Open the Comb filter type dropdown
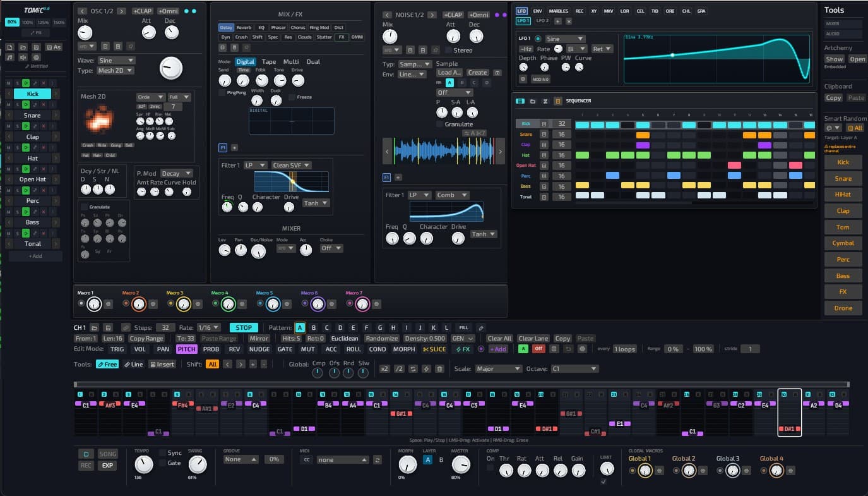 click(452, 195)
